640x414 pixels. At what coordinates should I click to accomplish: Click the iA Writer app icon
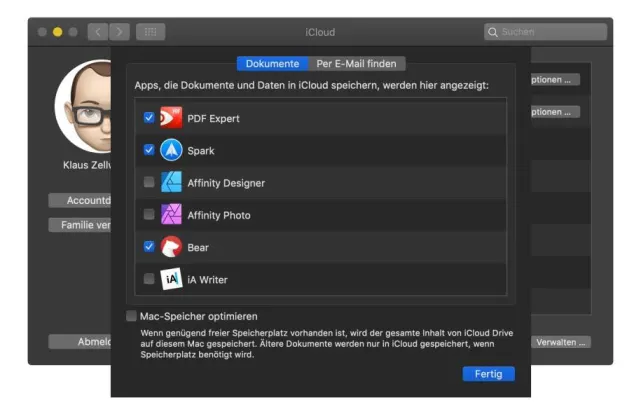(x=171, y=279)
